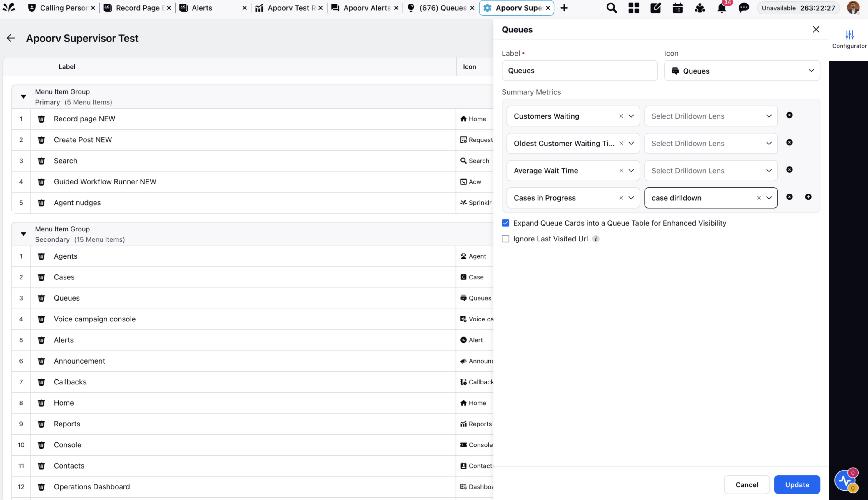Open the global search magnifier icon

(611, 8)
